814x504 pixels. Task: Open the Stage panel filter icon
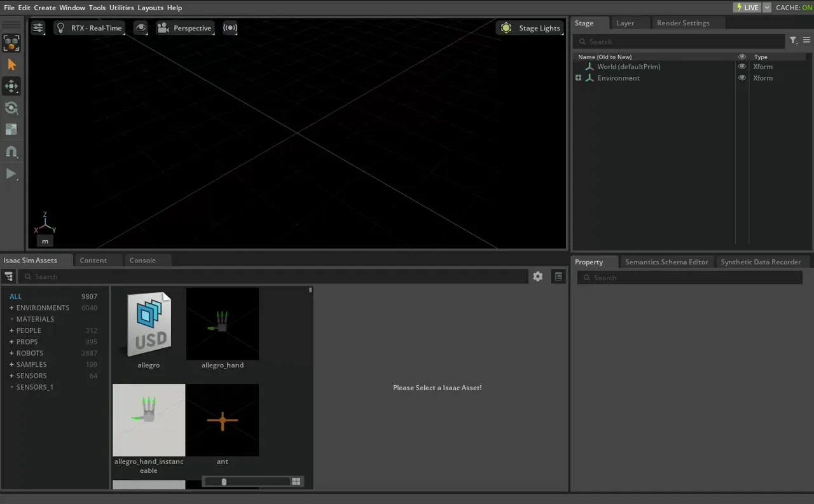point(793,41)
